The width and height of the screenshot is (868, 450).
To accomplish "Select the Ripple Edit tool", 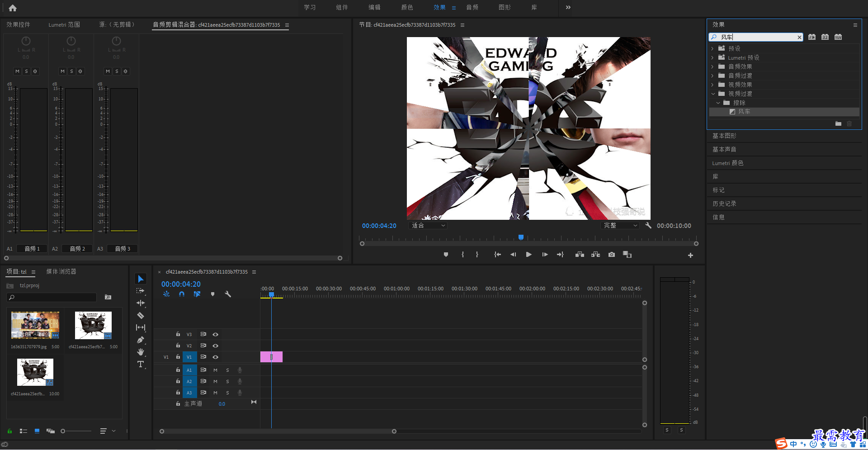I will click(141, 303).
